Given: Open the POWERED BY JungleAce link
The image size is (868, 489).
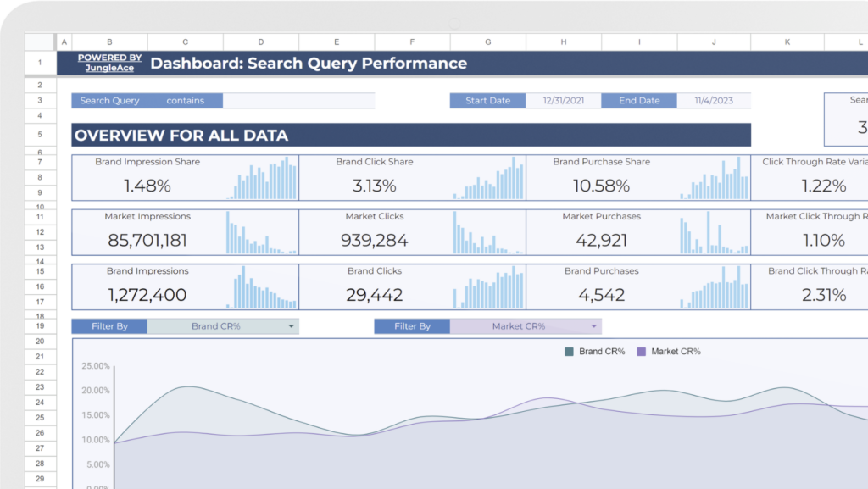Looking at the screenshot, I should pos(109,63).
